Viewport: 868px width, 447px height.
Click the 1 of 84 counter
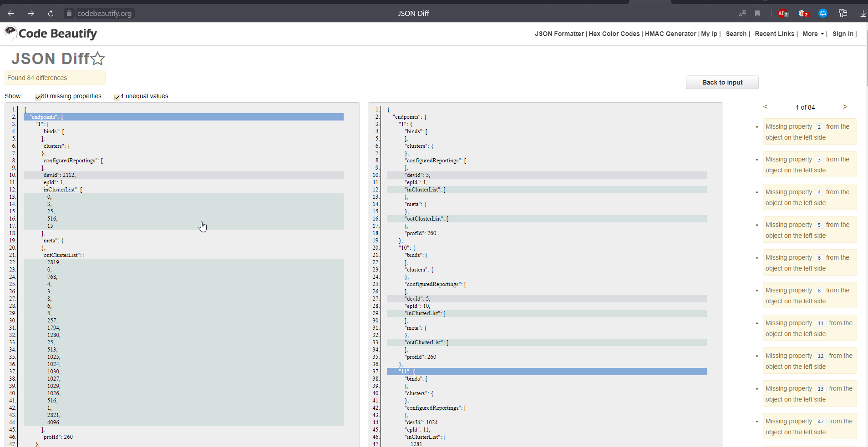[805, 107]
